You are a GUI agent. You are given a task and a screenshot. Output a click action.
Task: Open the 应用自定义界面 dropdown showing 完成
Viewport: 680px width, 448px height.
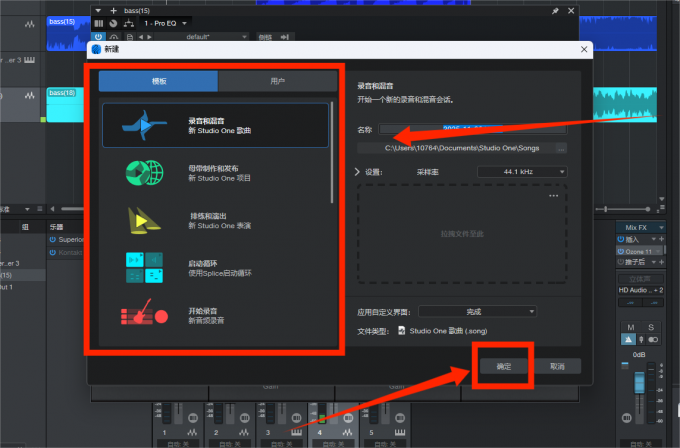pyautogui.click(x=478, y=312)
